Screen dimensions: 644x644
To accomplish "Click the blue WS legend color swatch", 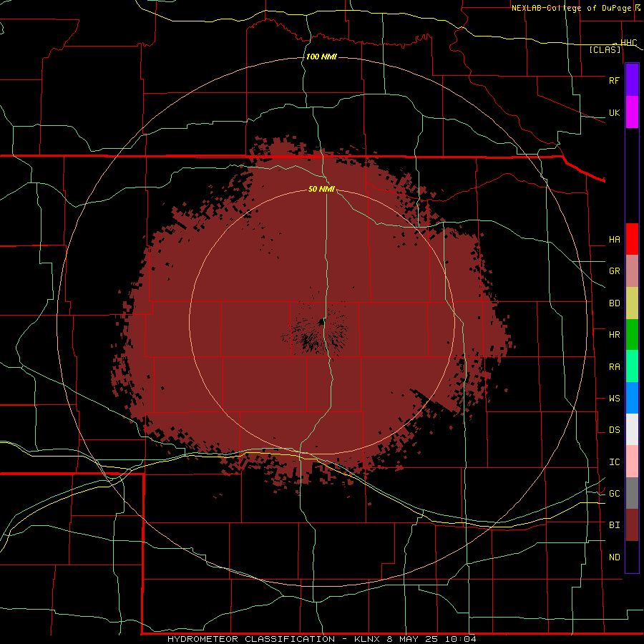I will tap(632, 398).
